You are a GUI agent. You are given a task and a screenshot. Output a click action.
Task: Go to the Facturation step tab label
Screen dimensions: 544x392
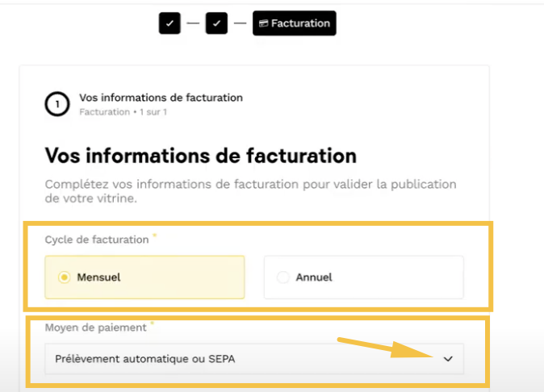click(300, 24)
